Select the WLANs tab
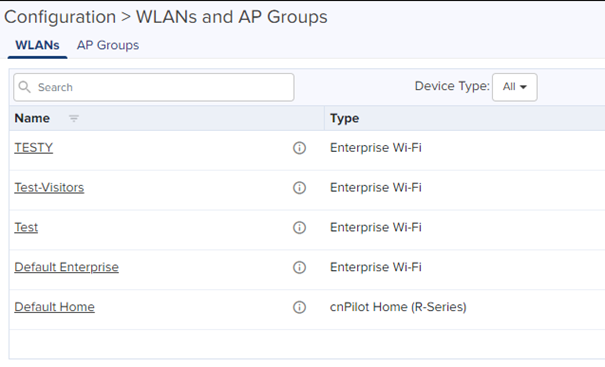Viewport: 605px width, 367px height. [37, 45]
